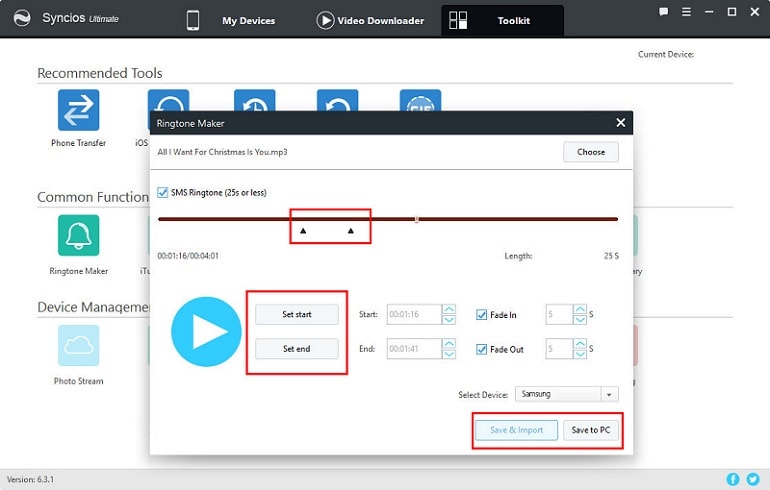The image size is (770, 490).
Task: Click the Choose button
Action: coord(591,152)
